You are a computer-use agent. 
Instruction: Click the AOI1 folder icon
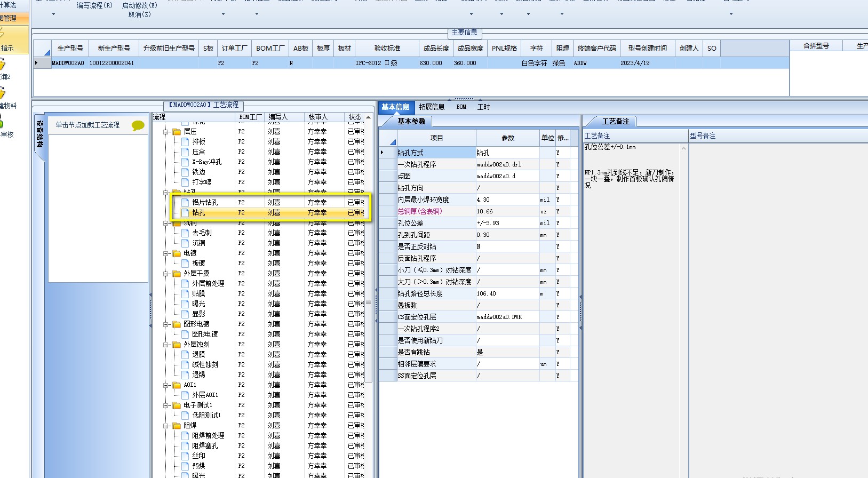(x=177, y=385)
